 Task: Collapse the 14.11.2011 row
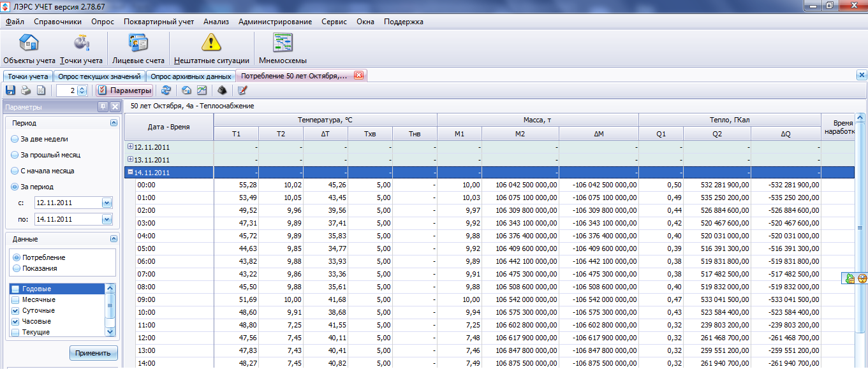tap(130, 172)
